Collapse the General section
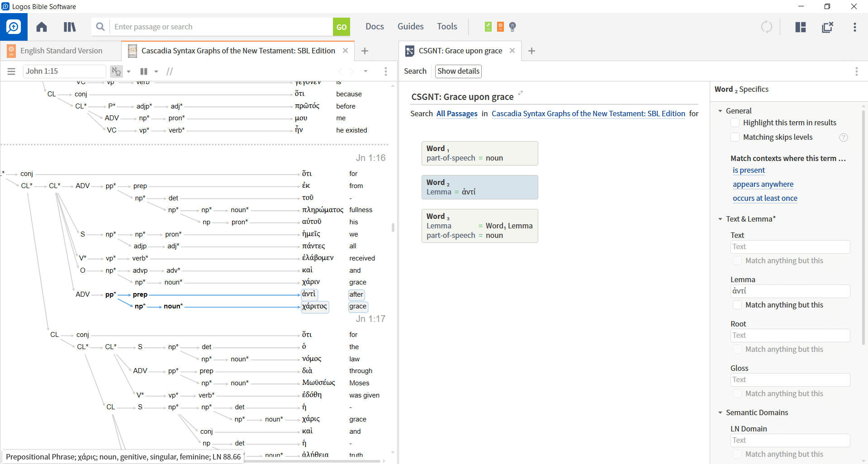 click(x=720, y=111)
